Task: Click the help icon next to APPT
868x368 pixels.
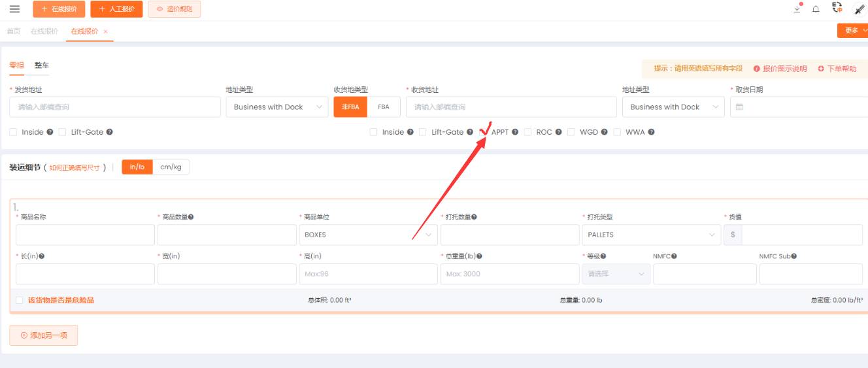Action: coord(515,132)
